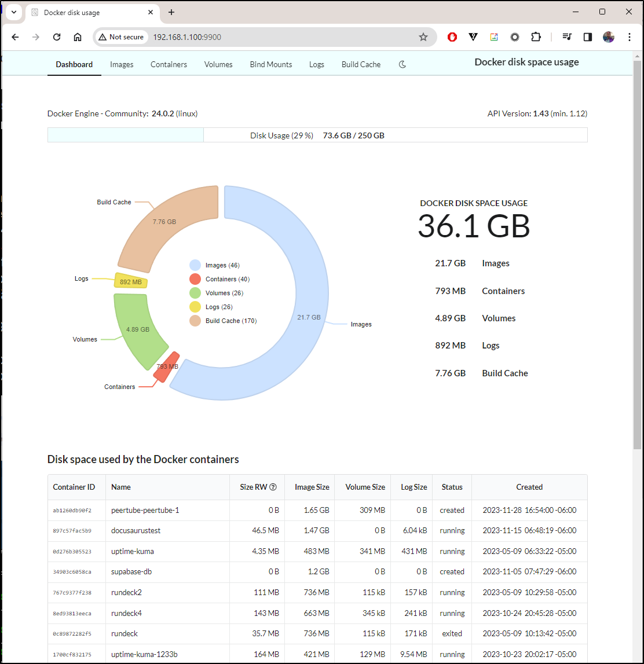Toggle the Containers (40) legend swatch

click(x=195, y=279)
